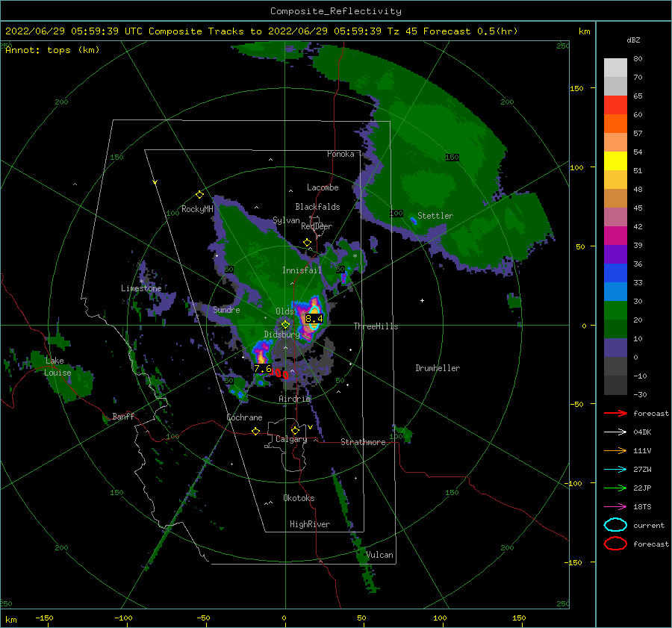Image resolution: width=672 pixels, height=628 pixels.
Task: Click the Innisfail city label
Action: click(302, 270)
